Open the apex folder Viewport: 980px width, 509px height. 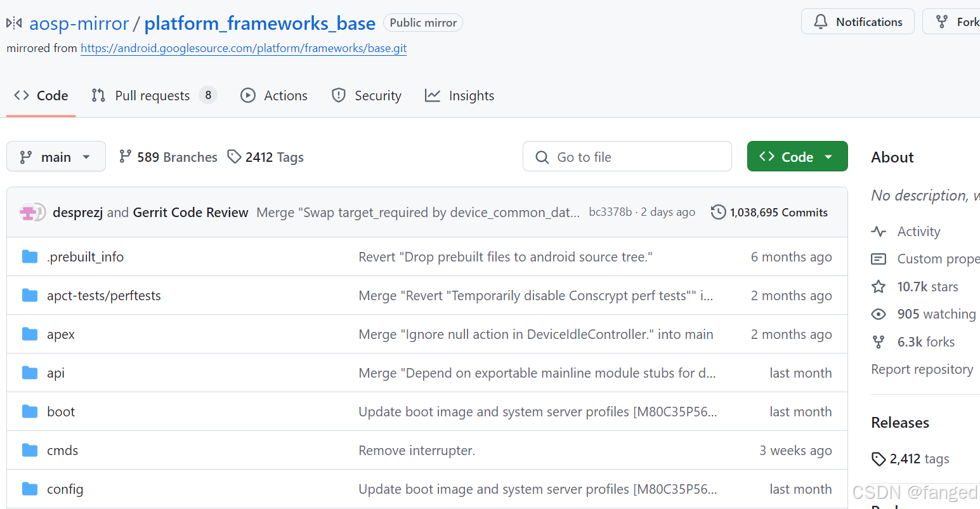61,335
